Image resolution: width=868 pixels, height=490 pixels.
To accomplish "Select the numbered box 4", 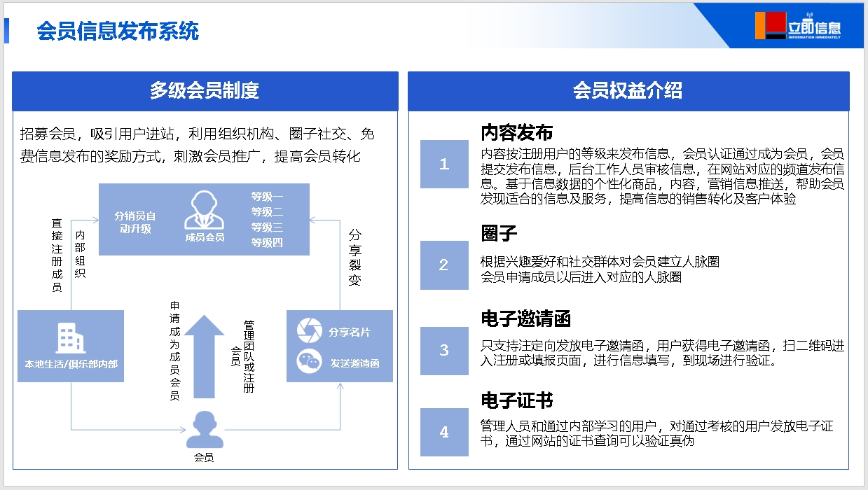I will [444, 432].
